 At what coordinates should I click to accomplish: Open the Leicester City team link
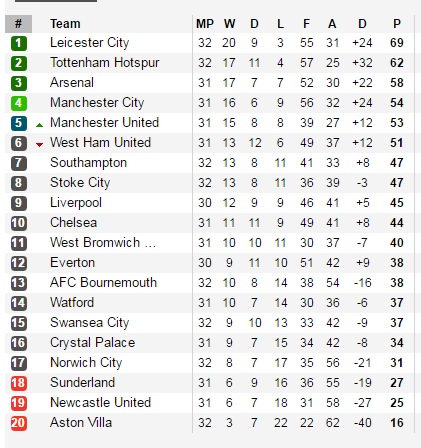click(x=89, y=43)
